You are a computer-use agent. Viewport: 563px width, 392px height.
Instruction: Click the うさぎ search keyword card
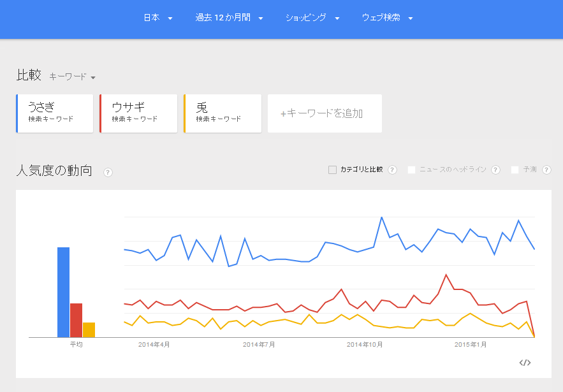[55, 113]
